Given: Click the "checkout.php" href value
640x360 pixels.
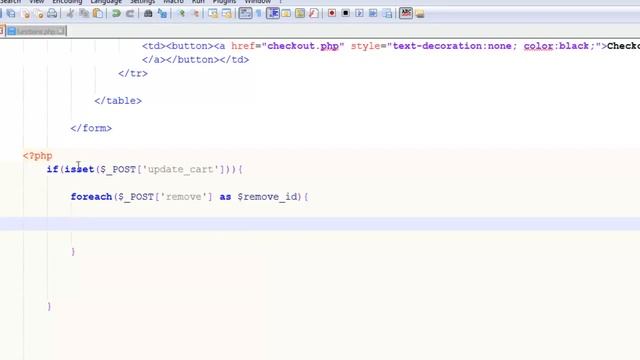Looking at the screenshot, I should tap(303, 46).
